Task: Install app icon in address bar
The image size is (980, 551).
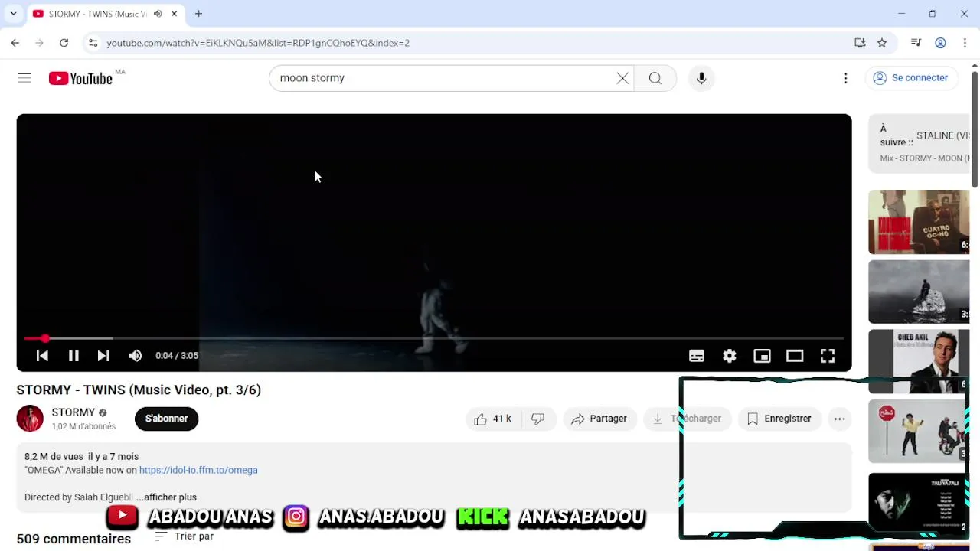Action: (860, 43)
